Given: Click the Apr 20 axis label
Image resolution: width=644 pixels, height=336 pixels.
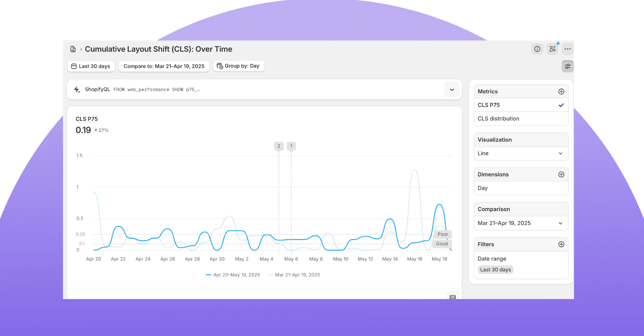Looking at the screenshot, I should pyautogui.click(x=94, y=259).
